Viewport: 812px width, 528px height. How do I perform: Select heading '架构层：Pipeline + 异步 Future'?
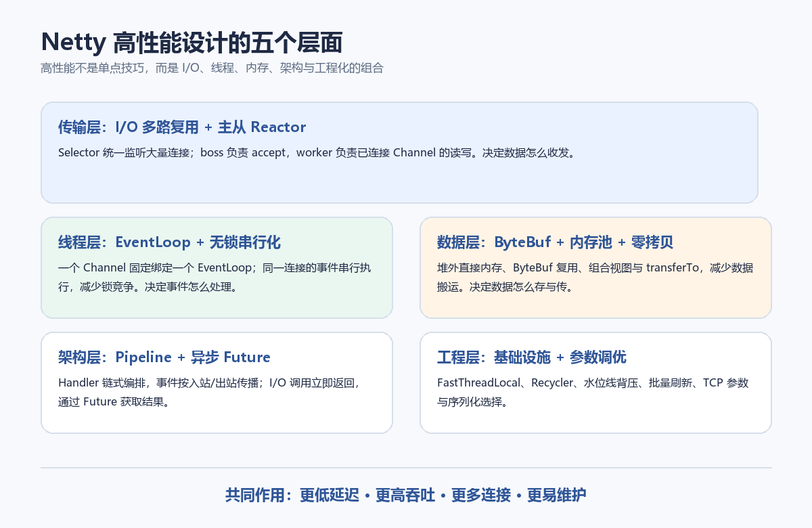tap(164, 357)
